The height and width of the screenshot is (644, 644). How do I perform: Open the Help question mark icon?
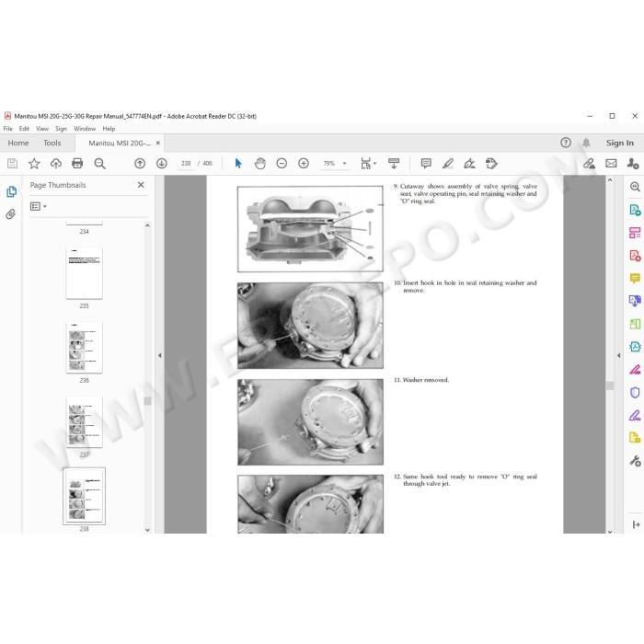pos(566,143)
